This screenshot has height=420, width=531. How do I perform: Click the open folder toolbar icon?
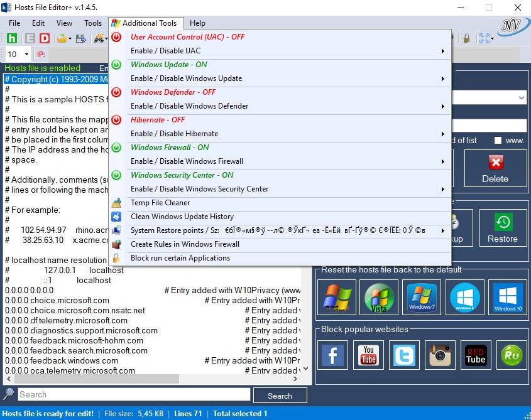tap(62, 38)
